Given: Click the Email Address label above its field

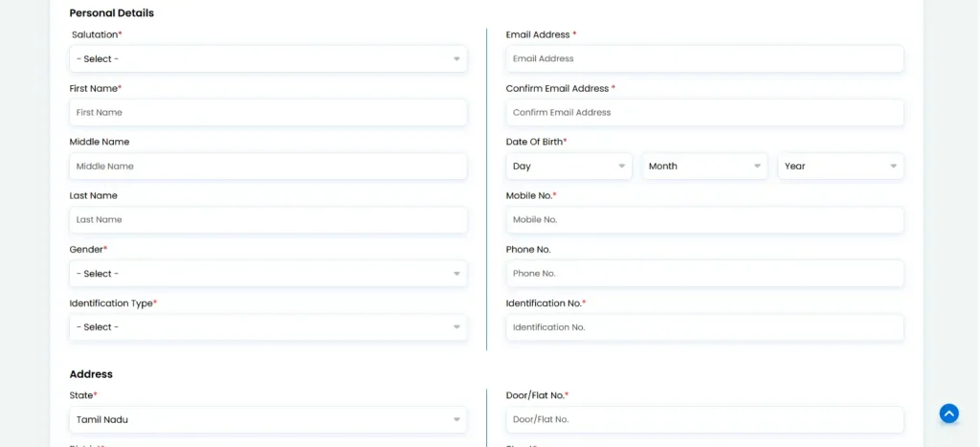Looking at the screenshot, I should [542, 35].
